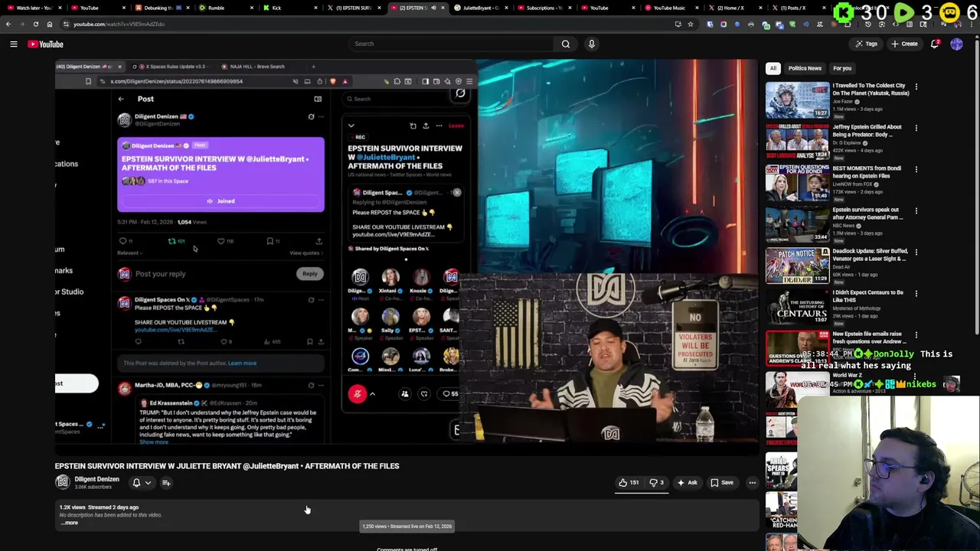Open the subscription notification bell dropdown
Image resolution: width=980 pixels, height=551 pixels.
(142, 483)
